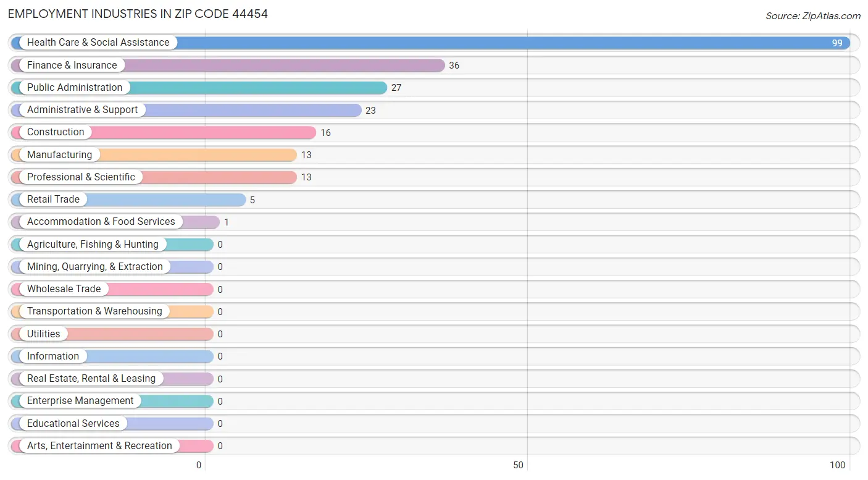Click the Professional & Scientific label
This screenshot has width=868, height=480.
tap(81, 177)
